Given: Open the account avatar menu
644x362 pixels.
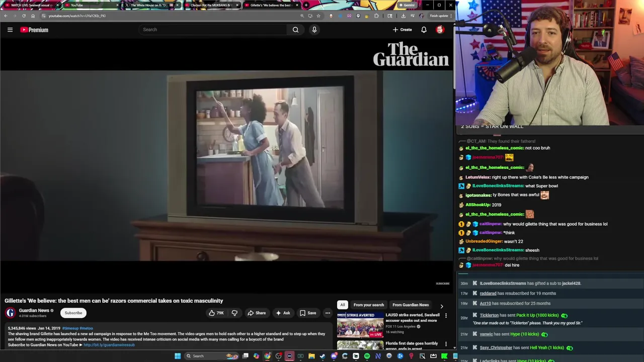Looking at the screenshot, I should tap(440, 30).
